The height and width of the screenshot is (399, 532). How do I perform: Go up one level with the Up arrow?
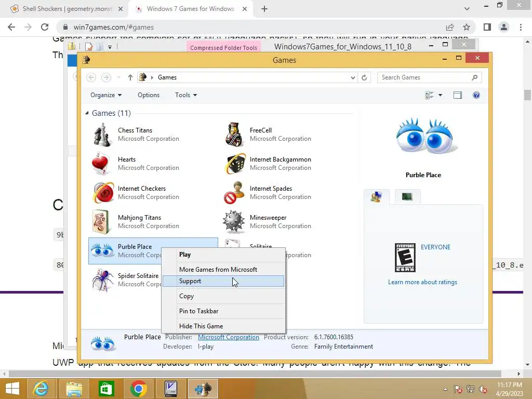(x=130, y=78)
